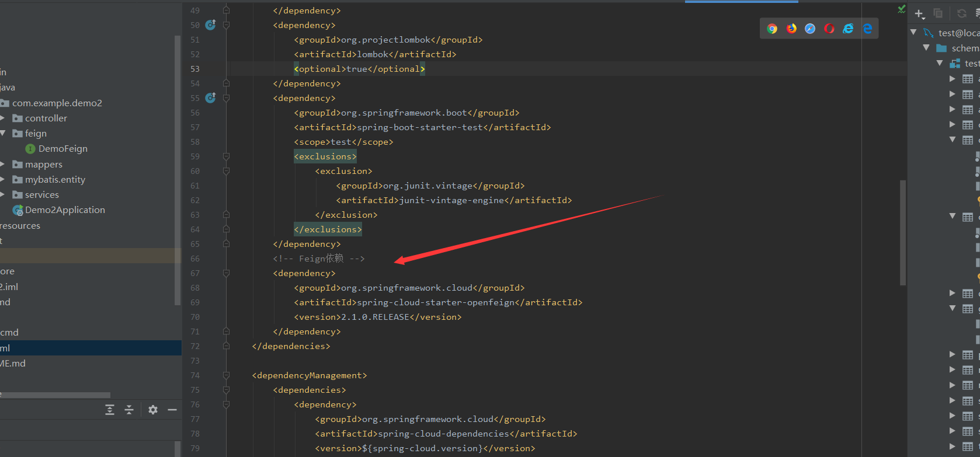Expand all items in project tree

[x=110, y=410]
